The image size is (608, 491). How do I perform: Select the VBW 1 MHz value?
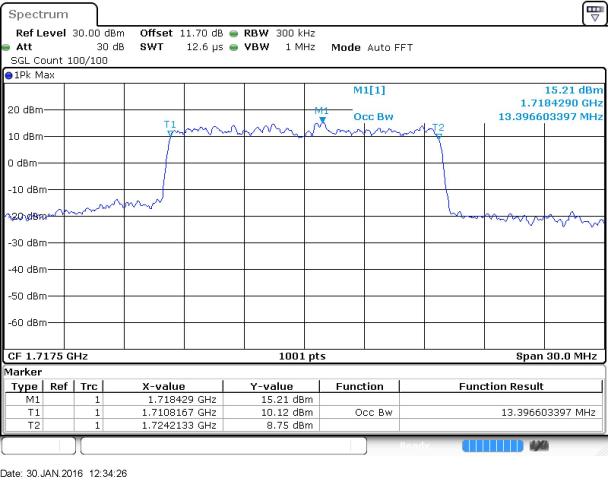coord(300,47)
